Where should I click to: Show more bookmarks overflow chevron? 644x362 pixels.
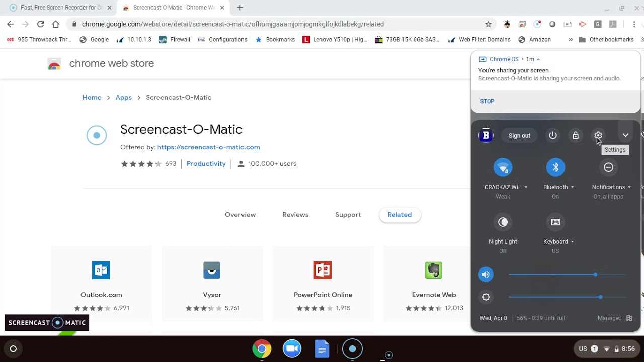click(571, 40)
